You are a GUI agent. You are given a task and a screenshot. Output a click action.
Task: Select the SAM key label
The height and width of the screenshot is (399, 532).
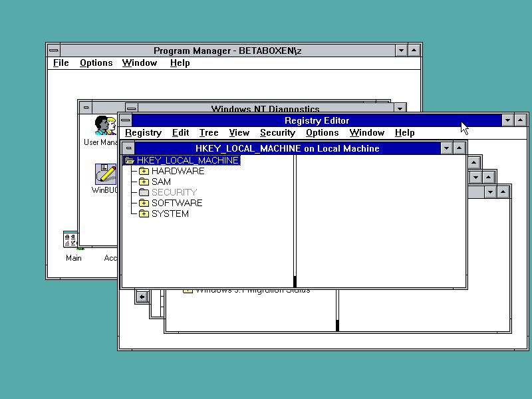click(161, 182)
